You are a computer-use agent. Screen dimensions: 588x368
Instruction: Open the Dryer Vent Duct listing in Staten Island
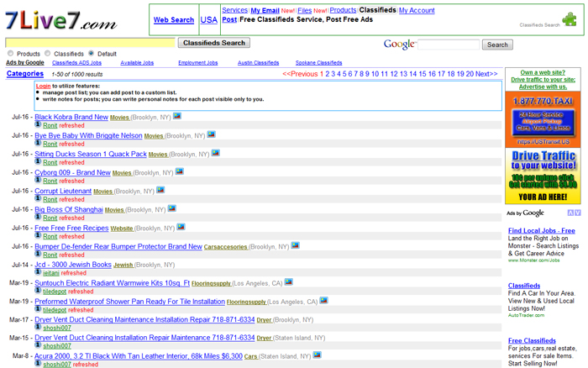pos(144,338)
